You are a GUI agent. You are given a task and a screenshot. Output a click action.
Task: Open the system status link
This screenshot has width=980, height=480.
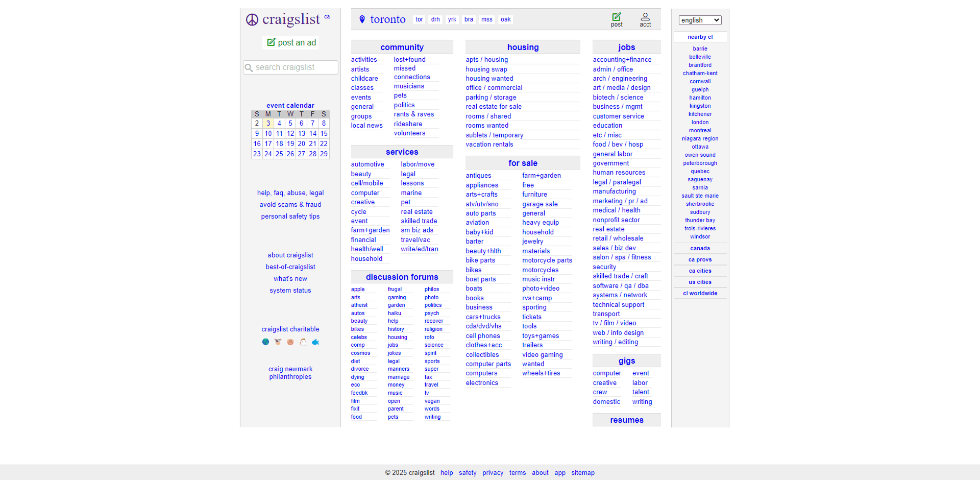[290, 291]
